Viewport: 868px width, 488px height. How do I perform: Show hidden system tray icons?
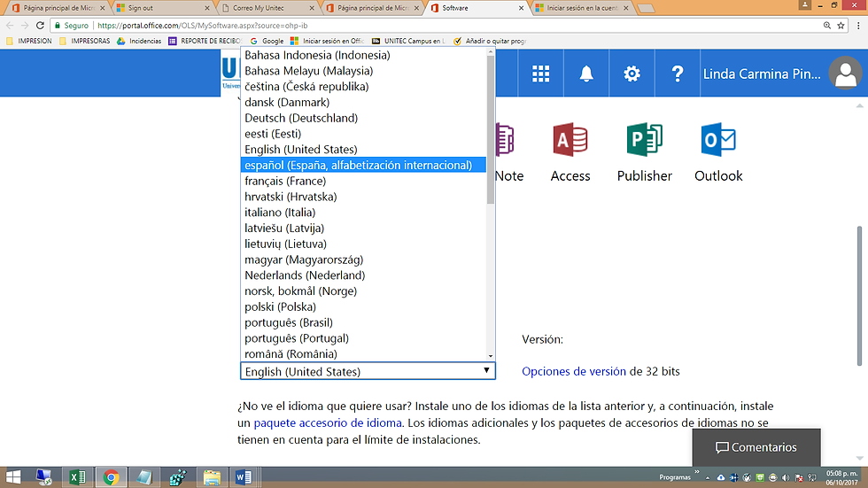tap(708, 478)
